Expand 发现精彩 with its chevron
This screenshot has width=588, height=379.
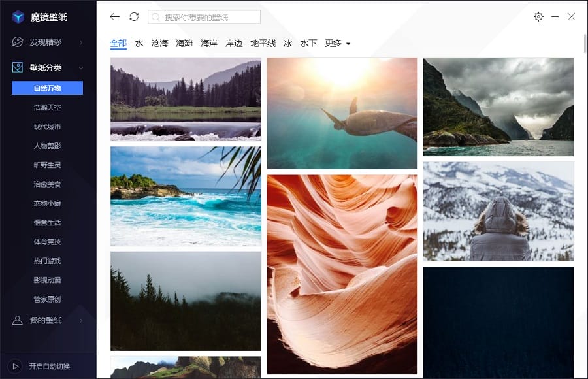point(81,42)
